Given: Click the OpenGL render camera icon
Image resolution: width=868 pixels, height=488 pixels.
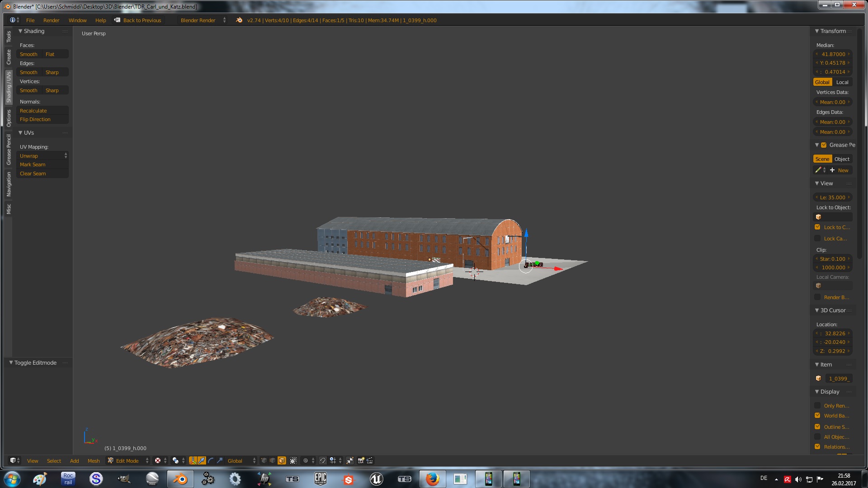Looking at the screenshot, I should click(x=361, y=460).
